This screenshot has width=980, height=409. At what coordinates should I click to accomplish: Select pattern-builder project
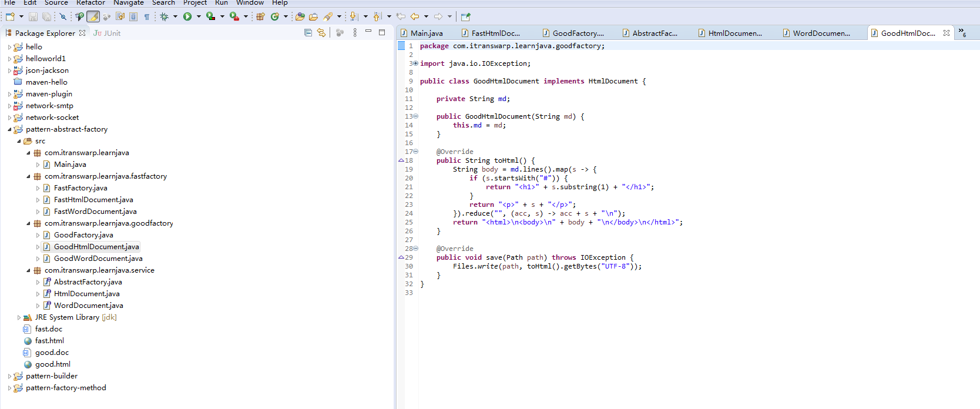[x=52, y=376]
